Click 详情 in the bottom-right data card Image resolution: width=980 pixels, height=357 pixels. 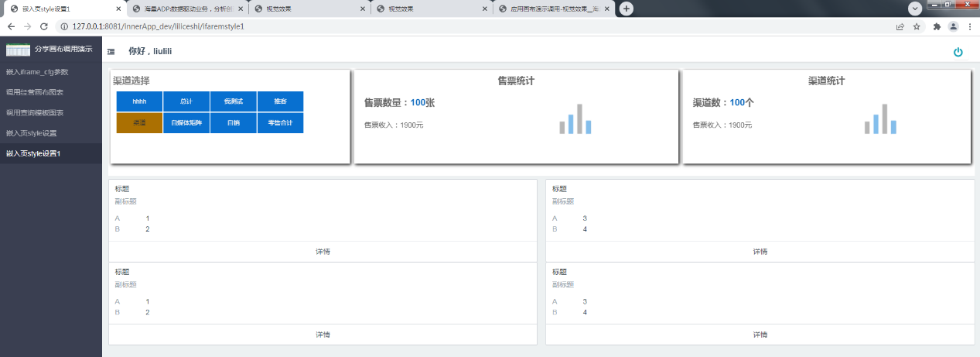click(x=760, y=335)
